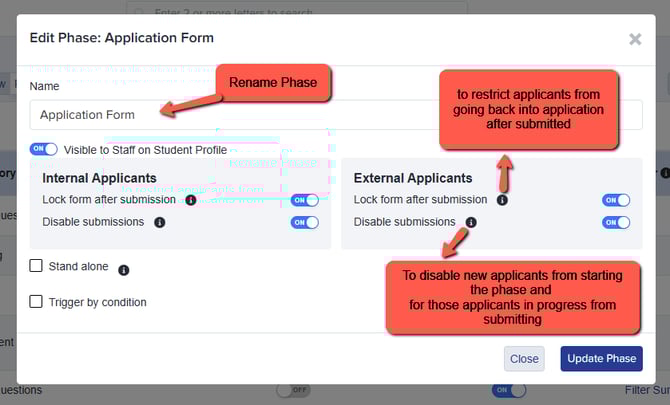The image size is (670, 405).
Task: Toggle External Applicants lock form after submission
Action: [x=616, y=200]
